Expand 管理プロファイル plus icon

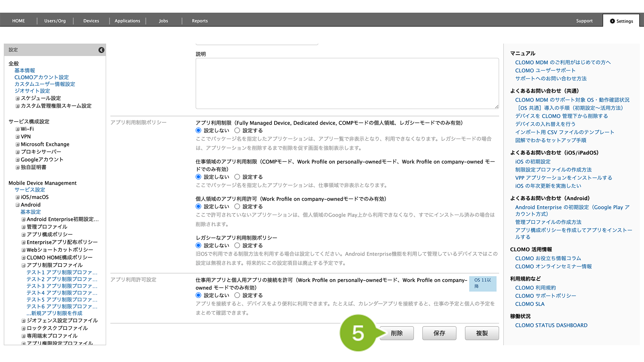(x=24, y=227)
